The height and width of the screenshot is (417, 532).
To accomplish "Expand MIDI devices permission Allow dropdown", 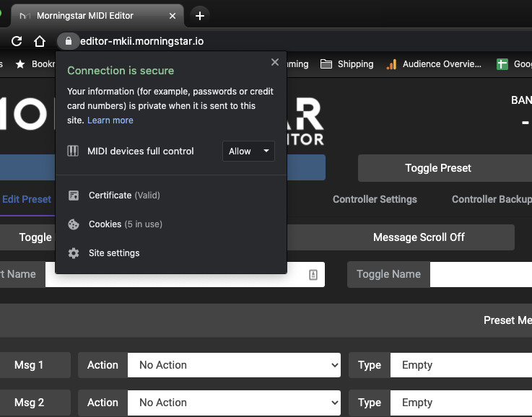I will [248, 152].
